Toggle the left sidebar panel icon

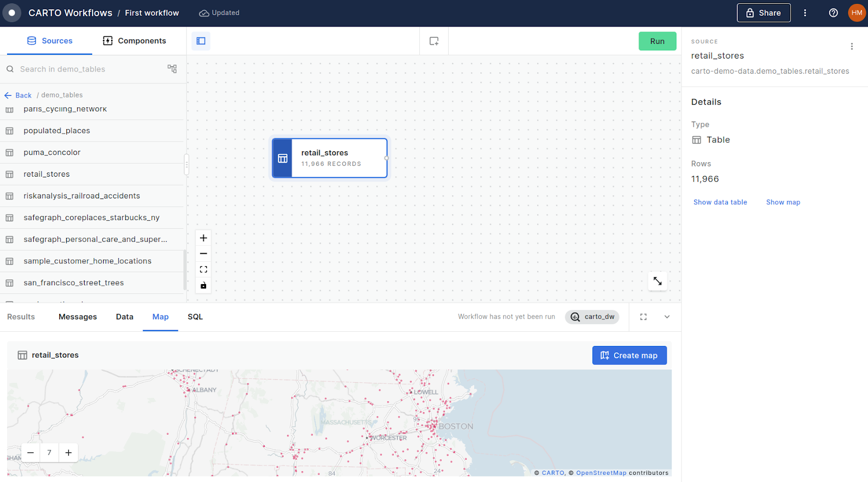click(x=201, y=41)
